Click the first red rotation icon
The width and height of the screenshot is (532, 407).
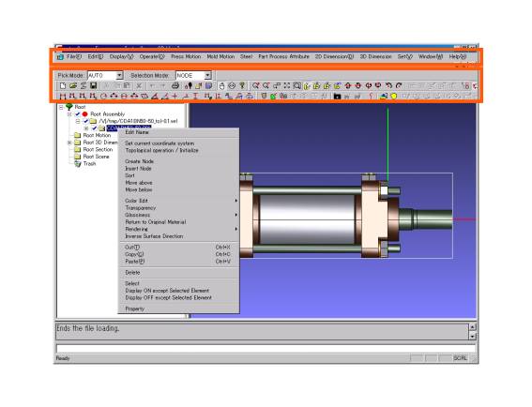tap(348, 86)
